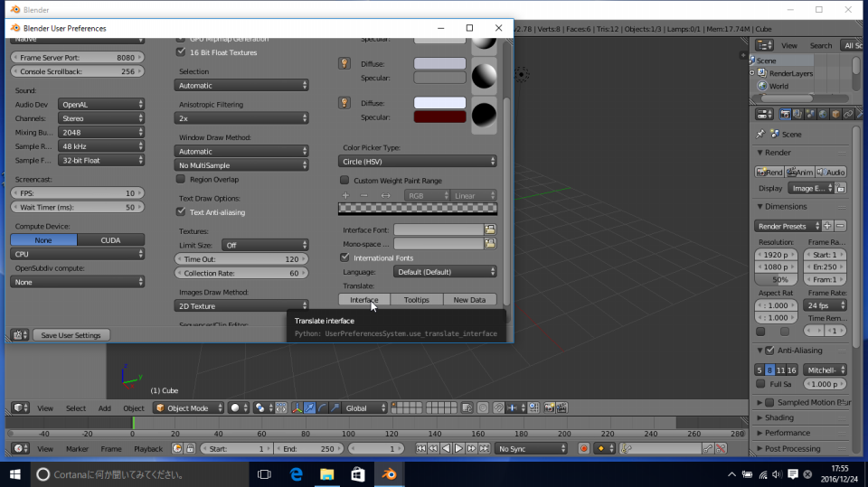Open the Color Picker Type dropdown

pyautogui.click(x=418, y=162)
